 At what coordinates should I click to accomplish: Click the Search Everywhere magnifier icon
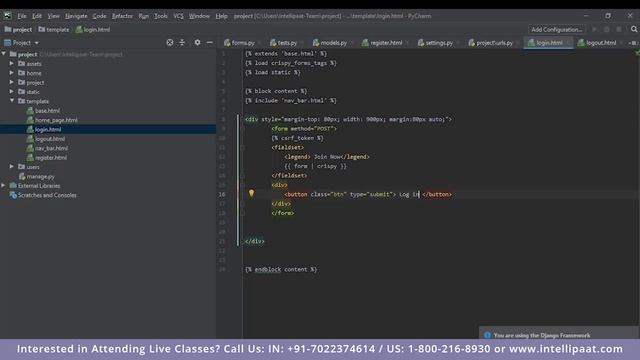click(633, 29)
